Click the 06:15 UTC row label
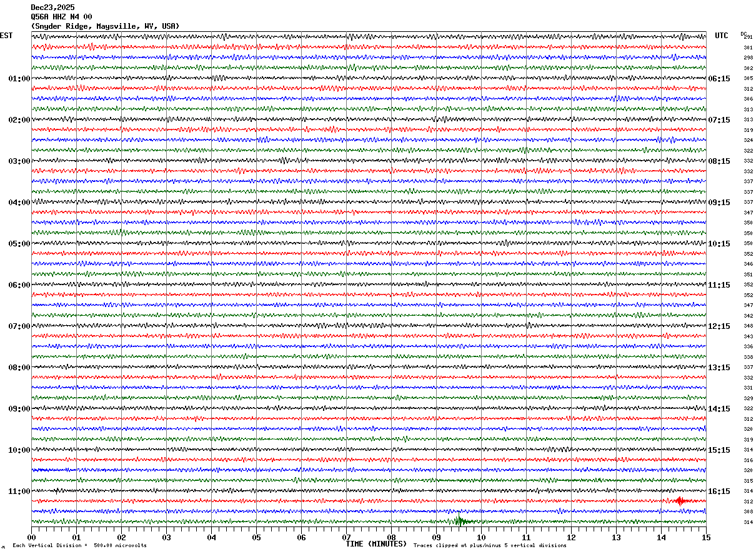 (x=719, y=79)
